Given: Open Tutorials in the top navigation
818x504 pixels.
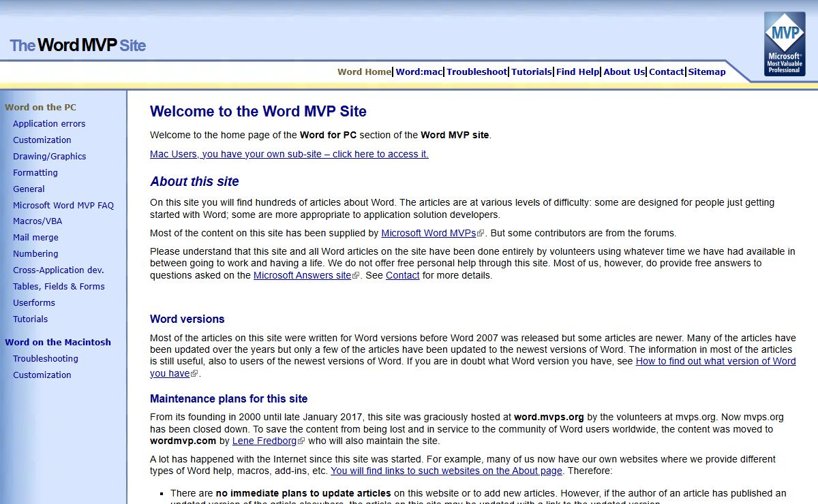Looking at the screenshot, I should coord(532,72).
